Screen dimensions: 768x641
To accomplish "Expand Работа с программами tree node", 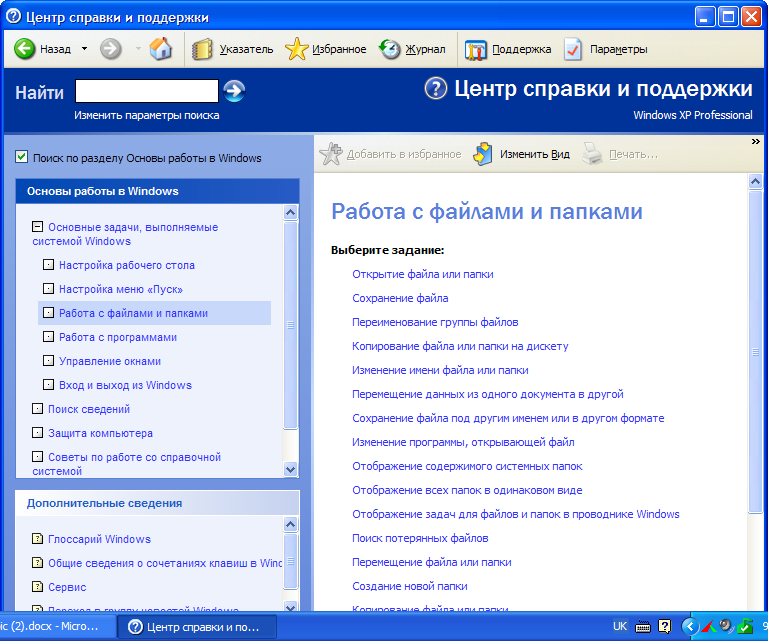I will (48, 337).
